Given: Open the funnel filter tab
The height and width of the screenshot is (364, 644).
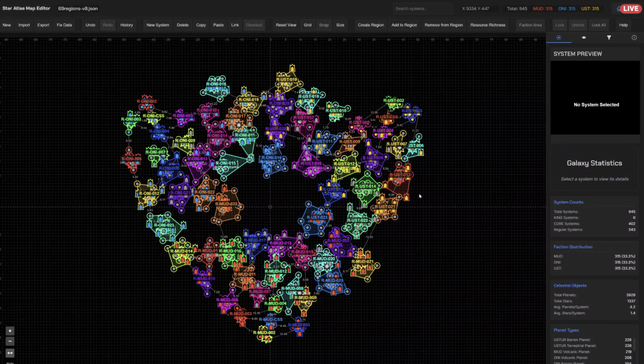Looking at the screenshot, I should point(609,37).
